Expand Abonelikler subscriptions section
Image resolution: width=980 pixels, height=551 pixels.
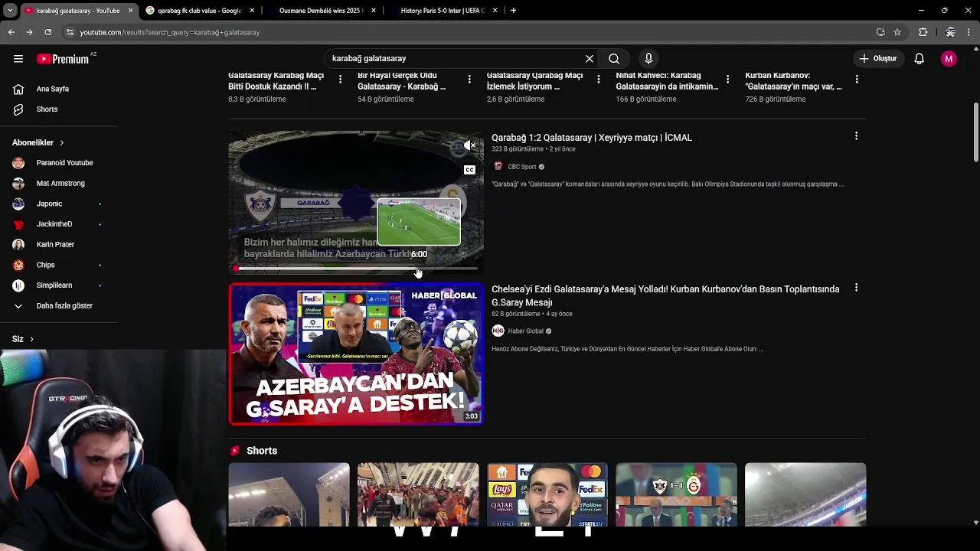38,142
